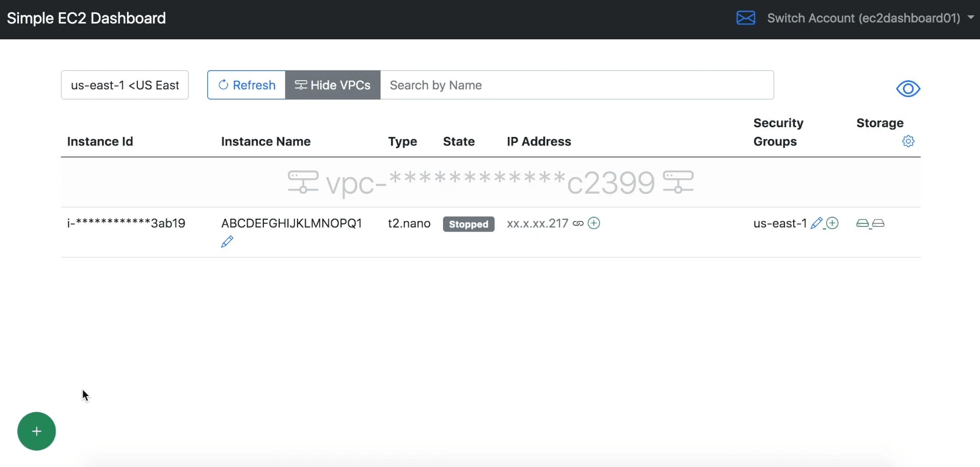Image resolution: width=980 pixels, height=467 pixels.
Task: Toggle the blue eye visibility icon
Action: click(908, 89)
